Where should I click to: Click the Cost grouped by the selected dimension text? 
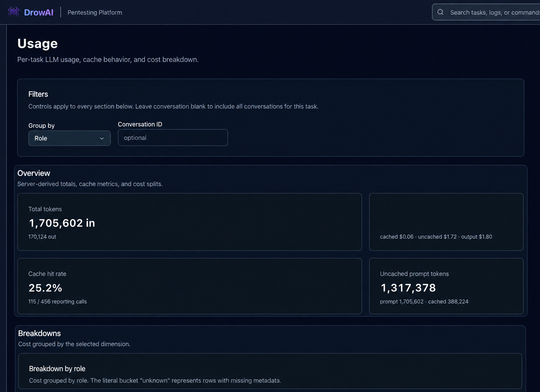click(x=74, y=344)
